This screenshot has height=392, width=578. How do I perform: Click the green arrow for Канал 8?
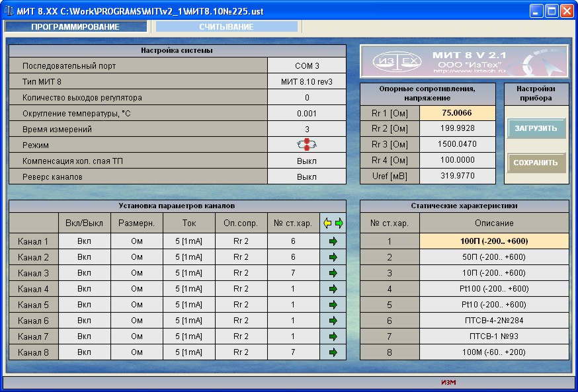(x=333, y=352)
